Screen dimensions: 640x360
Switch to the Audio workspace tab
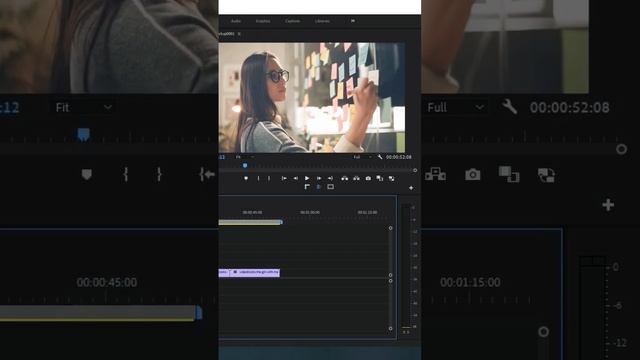(236, 21)
